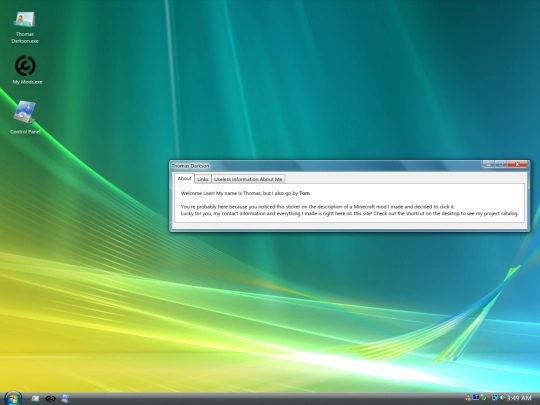
Task: Launch Control Panel from taskbar quick launch
Action: pyautogui.click(x=65, y=398)
